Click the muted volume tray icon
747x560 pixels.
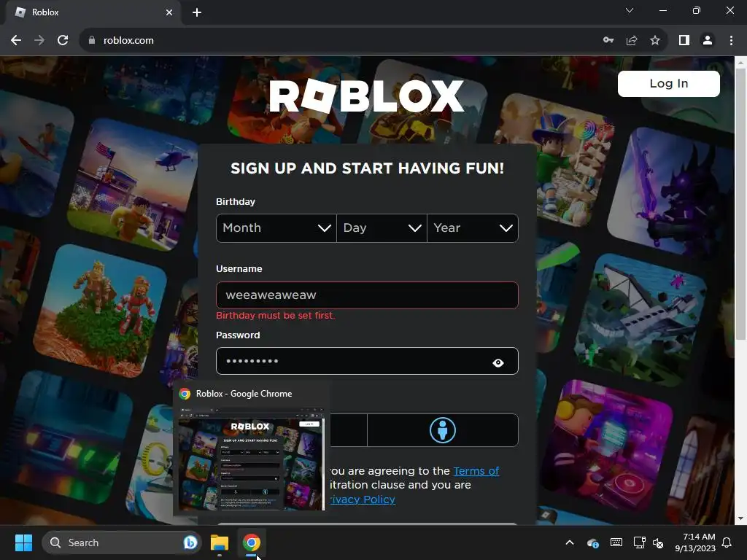pos(658,542)
